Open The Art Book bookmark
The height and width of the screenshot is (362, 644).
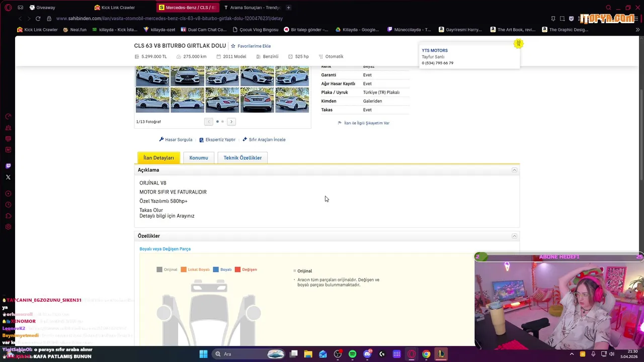point(513,30)
